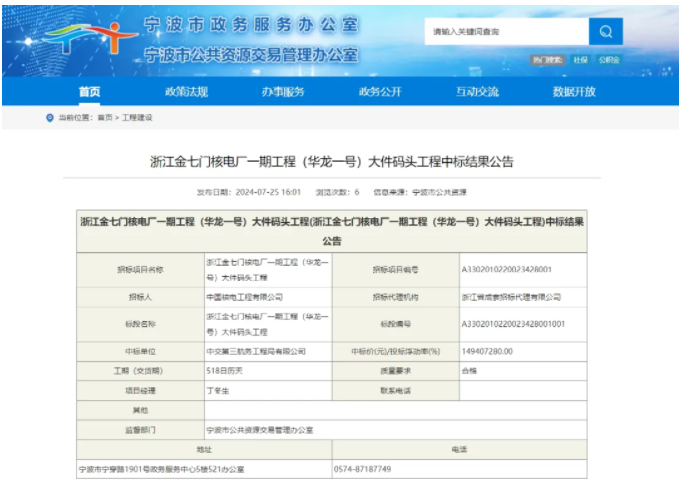Click the 电话 column header
Viewport: 681px width, 484px height.
click(460, 450)
